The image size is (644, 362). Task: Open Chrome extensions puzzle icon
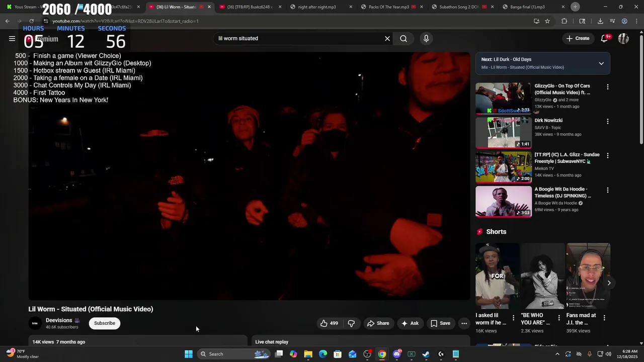click(x=564, y=21)
